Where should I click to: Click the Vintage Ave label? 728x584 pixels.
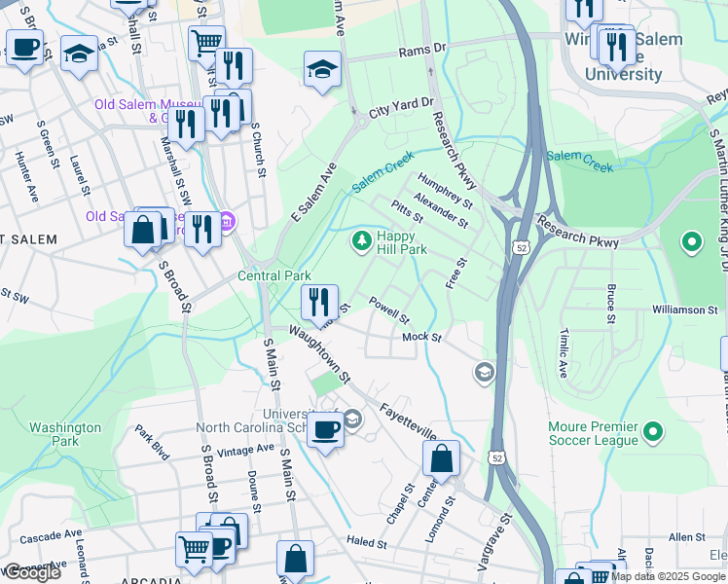(x=245, y=451)
